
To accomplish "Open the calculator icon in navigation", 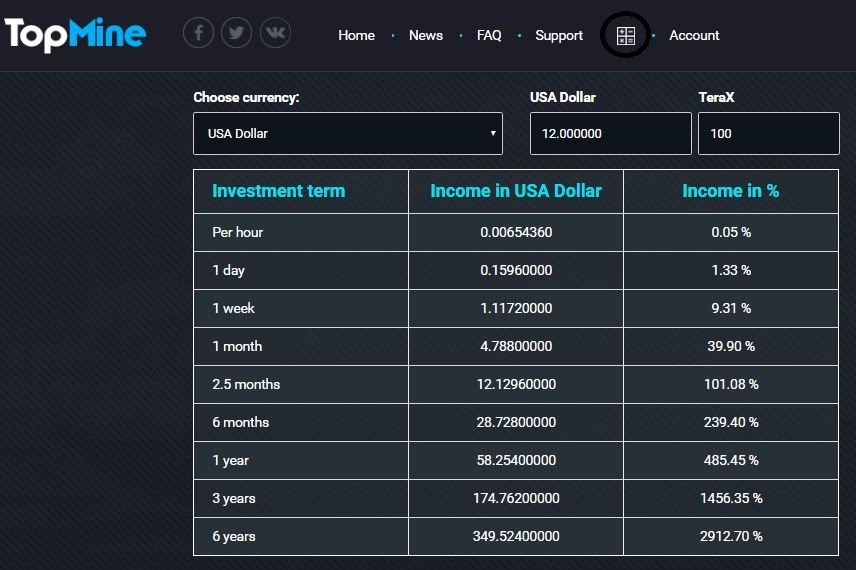I will coord(626,36).
